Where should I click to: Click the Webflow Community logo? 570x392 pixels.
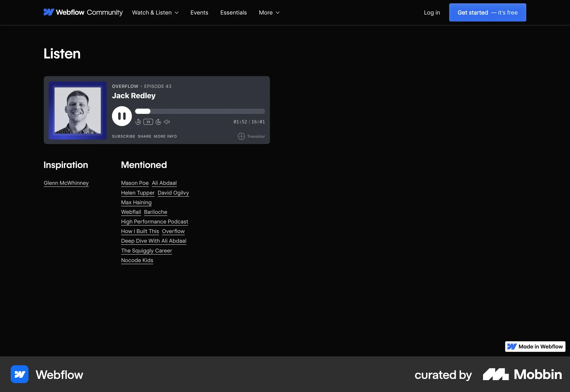[x=83, y=12]
